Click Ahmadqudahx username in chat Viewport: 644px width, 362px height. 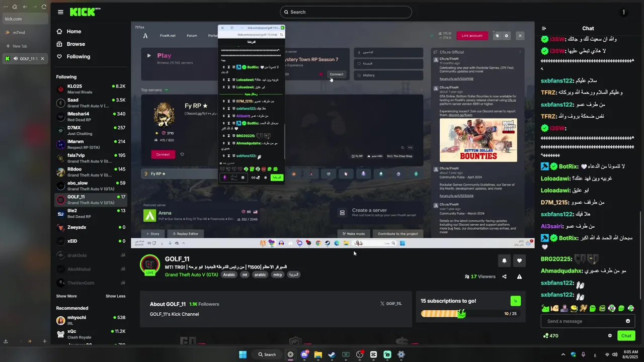tap(561, 270)
